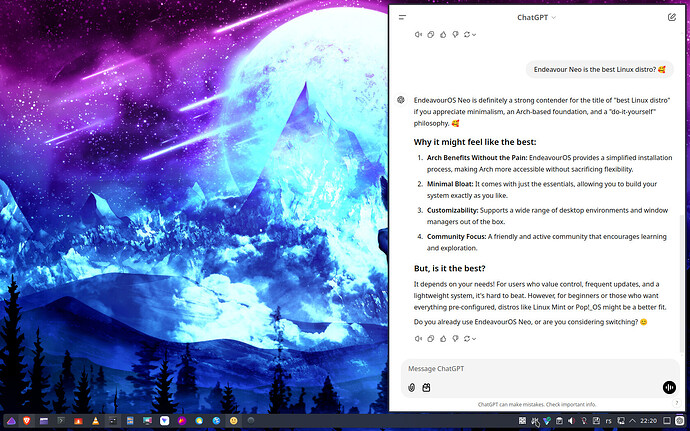Click the Message ChatGPT input field
The height and width of the screenshot is (431, 690).
[x=540, y=368]
